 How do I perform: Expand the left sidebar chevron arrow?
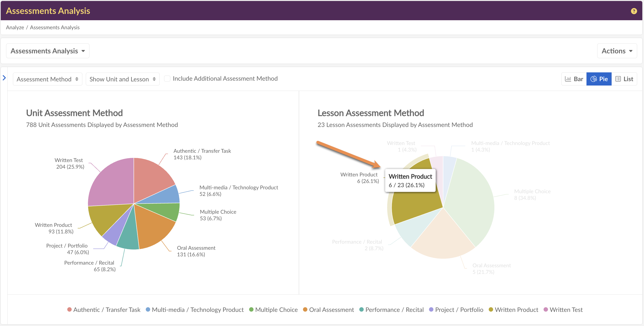4,78
